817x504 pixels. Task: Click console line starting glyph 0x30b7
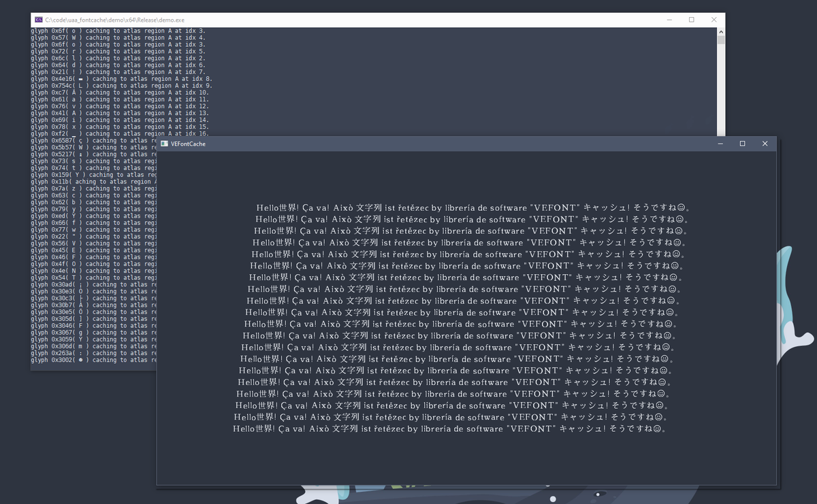click(94, 305)
